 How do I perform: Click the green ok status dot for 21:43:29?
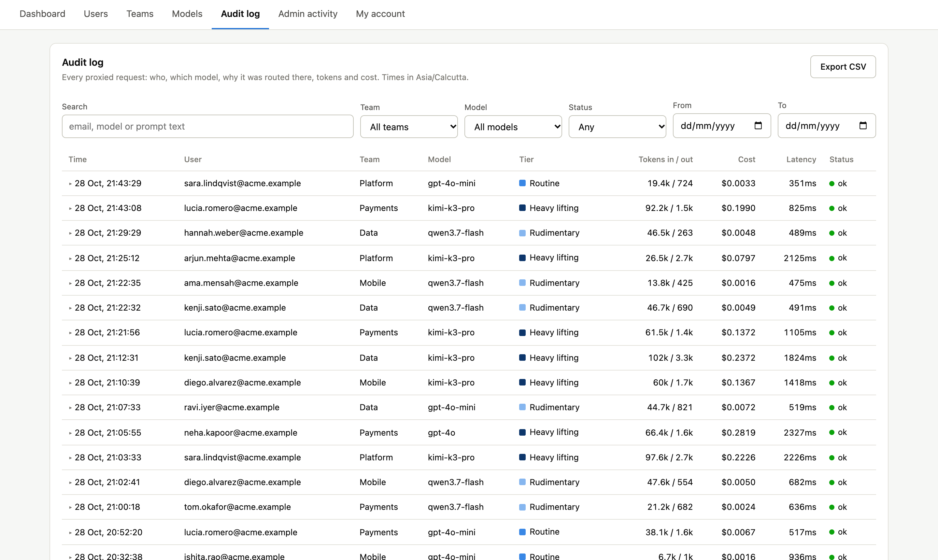pyautogui.click(x=831, y=184)
